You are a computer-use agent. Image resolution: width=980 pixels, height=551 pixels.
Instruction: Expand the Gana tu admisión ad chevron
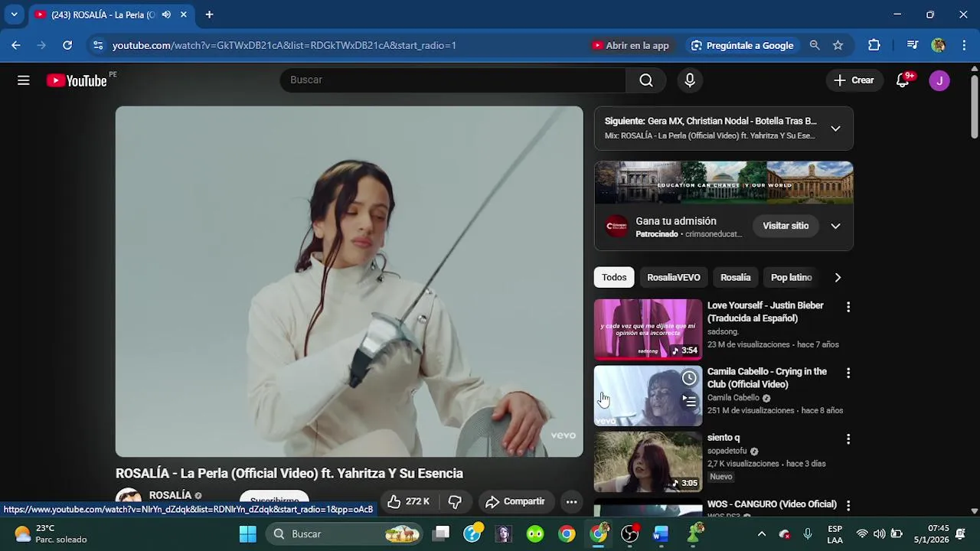[x=835, y=226]
